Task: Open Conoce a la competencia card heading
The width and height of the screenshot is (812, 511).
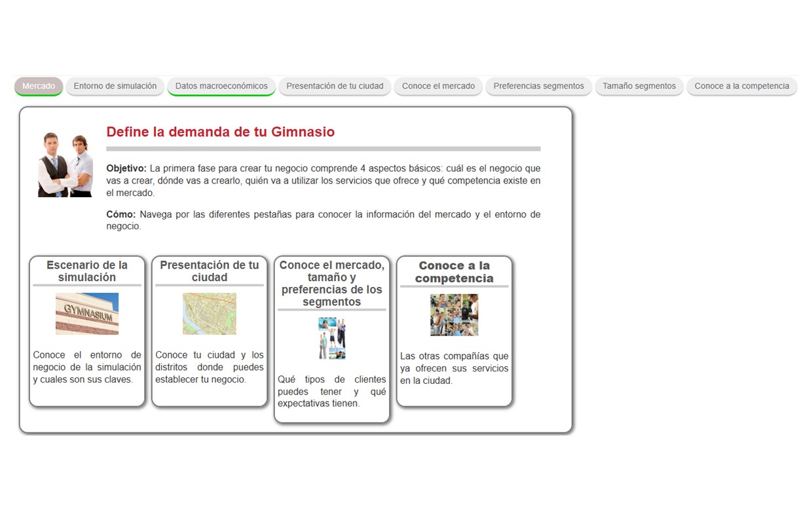Action: pos(454,272)
